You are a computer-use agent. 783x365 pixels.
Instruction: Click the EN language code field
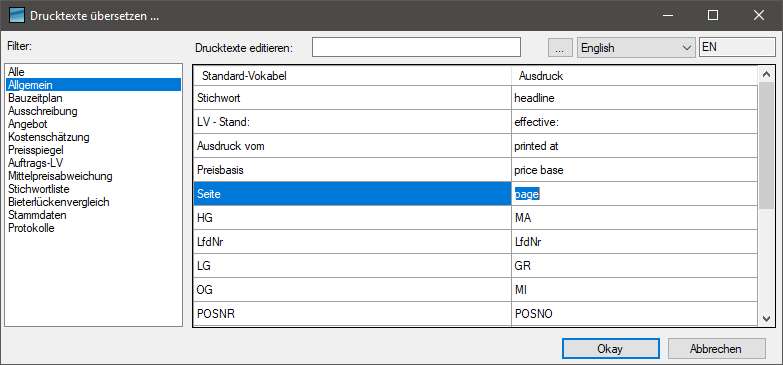[x=737, y=47]
